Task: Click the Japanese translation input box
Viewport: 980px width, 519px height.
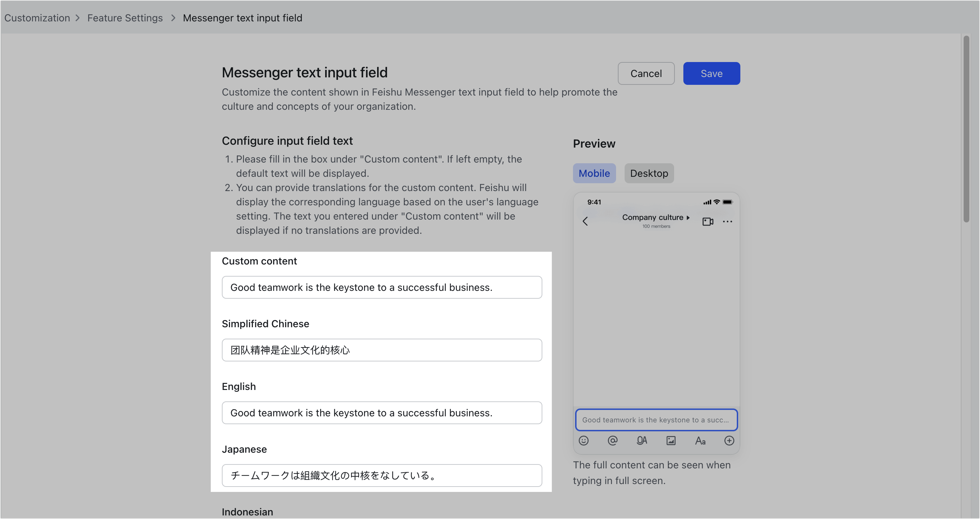Action: (x=382, y=475)
